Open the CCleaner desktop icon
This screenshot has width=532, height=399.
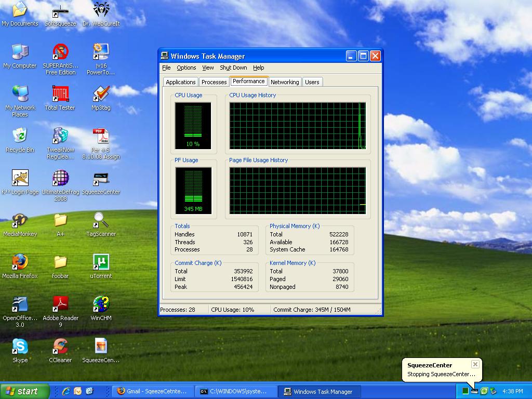[x=60, y=346]
